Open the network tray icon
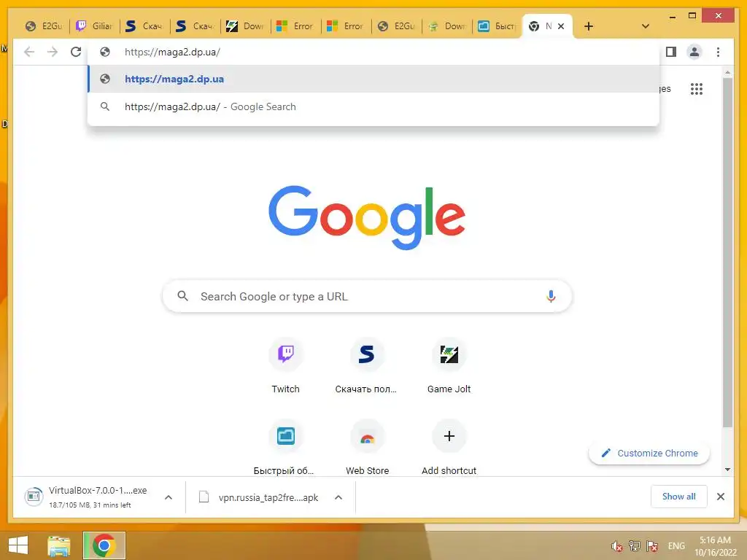The width and height of the screenshot is (747, 560). pyautogui.click(x=634, y=545)
